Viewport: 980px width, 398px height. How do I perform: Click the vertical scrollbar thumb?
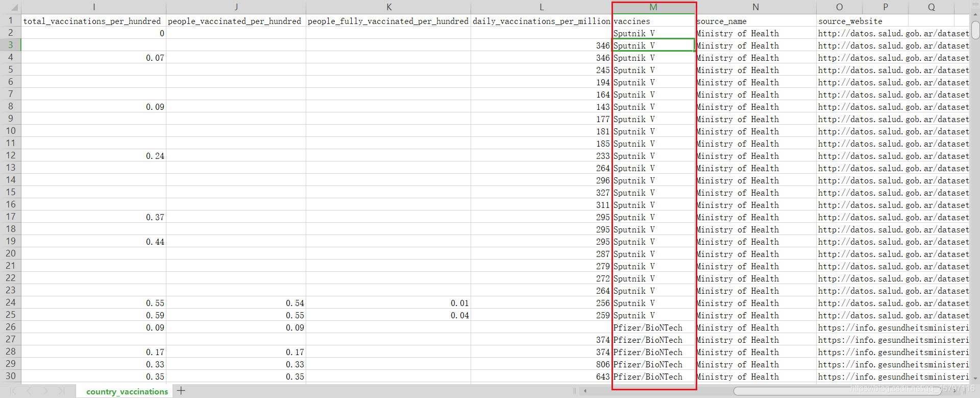(x=975, y=30)
